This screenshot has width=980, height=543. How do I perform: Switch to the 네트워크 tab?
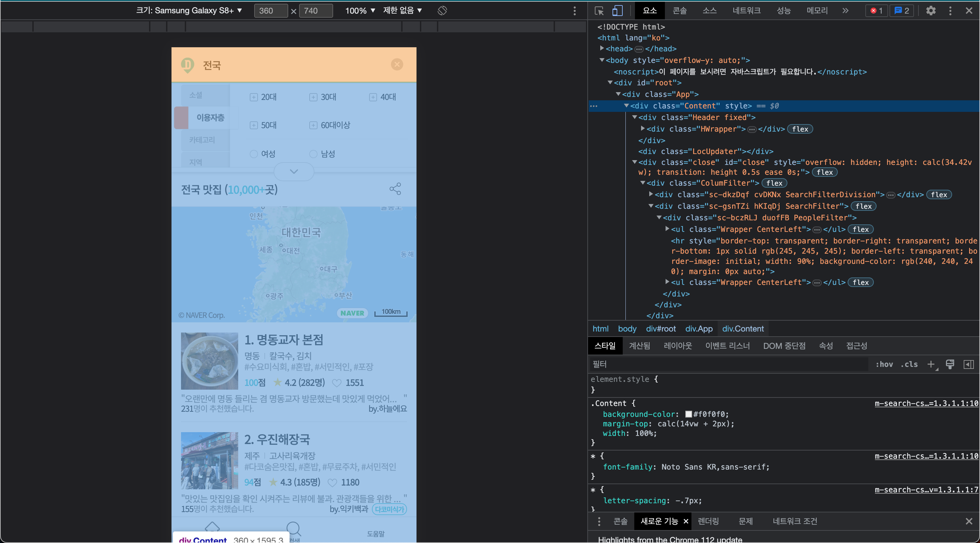[x=746, y=11]
